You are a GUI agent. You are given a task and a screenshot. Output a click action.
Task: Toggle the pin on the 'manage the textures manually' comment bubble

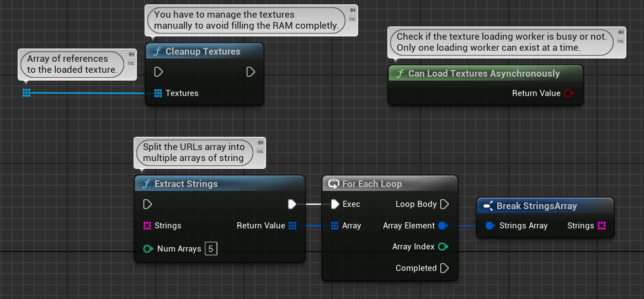(x=353, y=10)
